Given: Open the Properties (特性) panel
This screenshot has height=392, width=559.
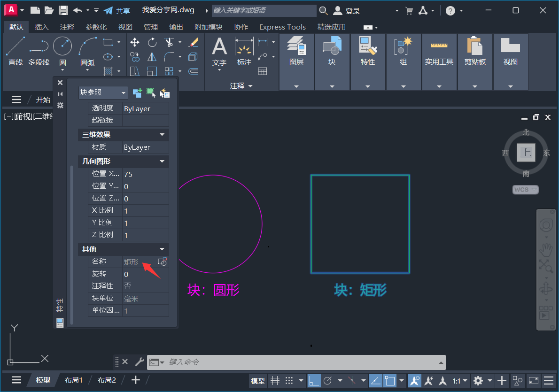Looking at the screenshot, I should [x=367, y=61].
